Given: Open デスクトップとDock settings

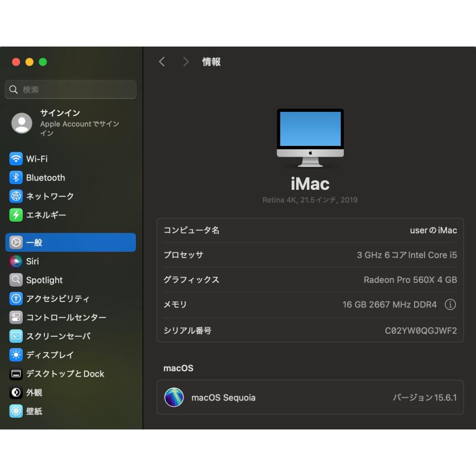Looking at the screenshot, I should coord(15,373).
